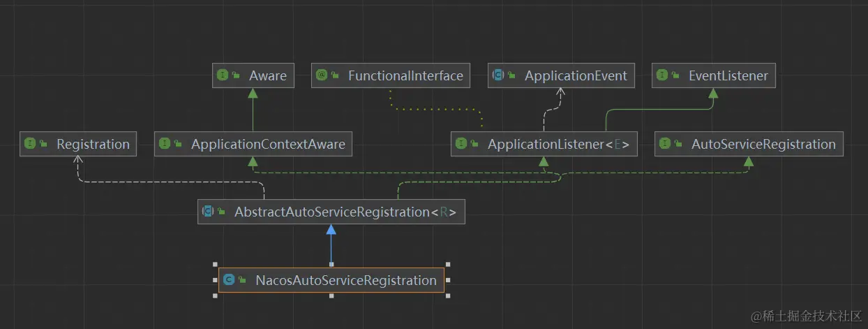Click the interface icon beside ApplicationContextAware
The image size is (868, 329).
pos(165,144)
